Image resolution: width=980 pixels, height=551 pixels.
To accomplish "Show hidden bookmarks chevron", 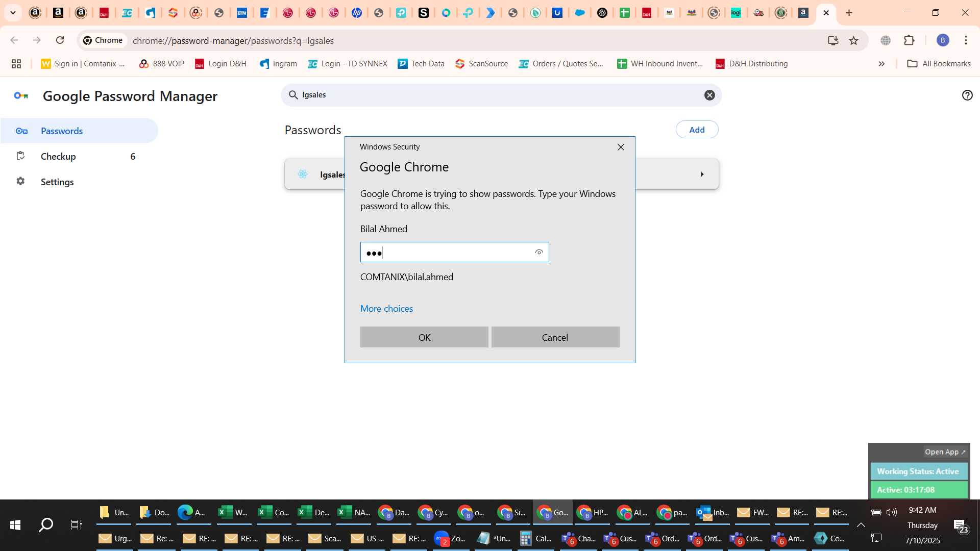I will click(x=881, y=64).
